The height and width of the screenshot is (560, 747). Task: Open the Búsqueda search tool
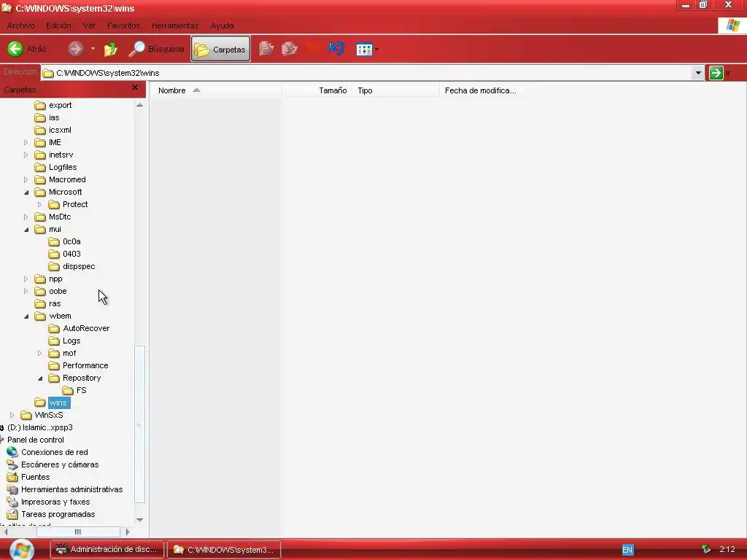[156, 49]
